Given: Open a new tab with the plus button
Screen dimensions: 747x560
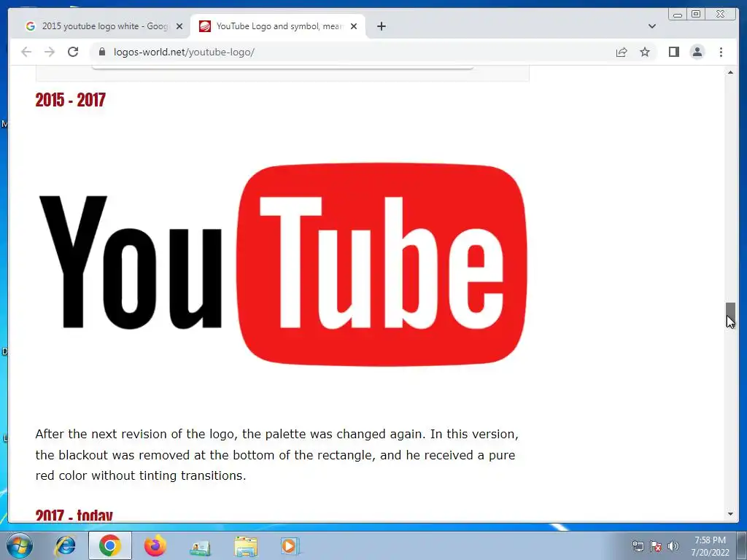Looking at the screenshot, I should coord(381,26).
